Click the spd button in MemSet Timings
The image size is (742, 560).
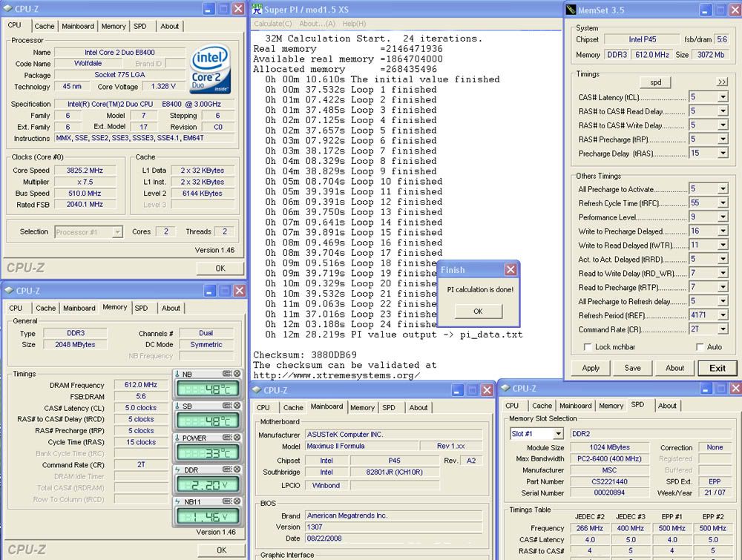pos(655,82)
